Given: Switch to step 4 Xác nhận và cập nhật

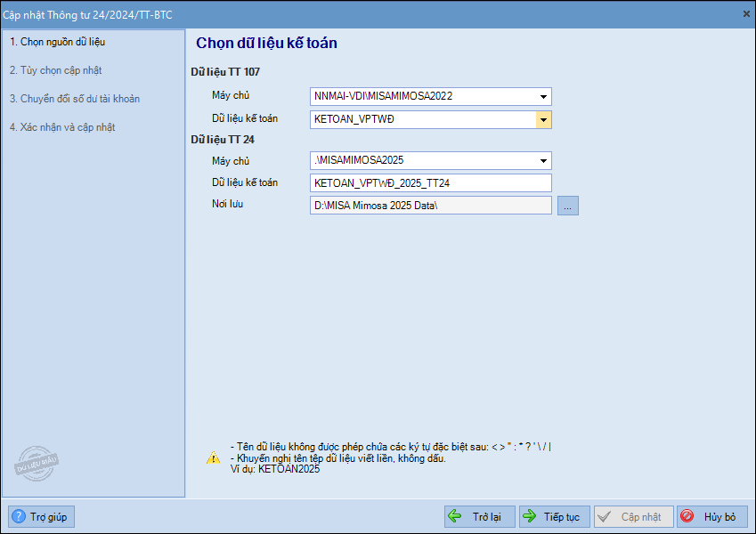Looking at the screenshot, I should click(62, 127).
